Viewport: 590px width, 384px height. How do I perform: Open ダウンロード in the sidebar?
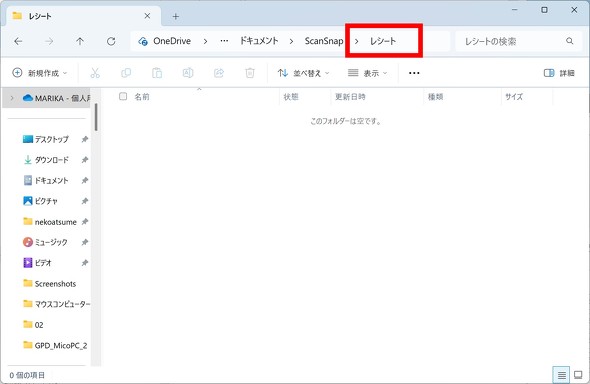tap(52, 160)
